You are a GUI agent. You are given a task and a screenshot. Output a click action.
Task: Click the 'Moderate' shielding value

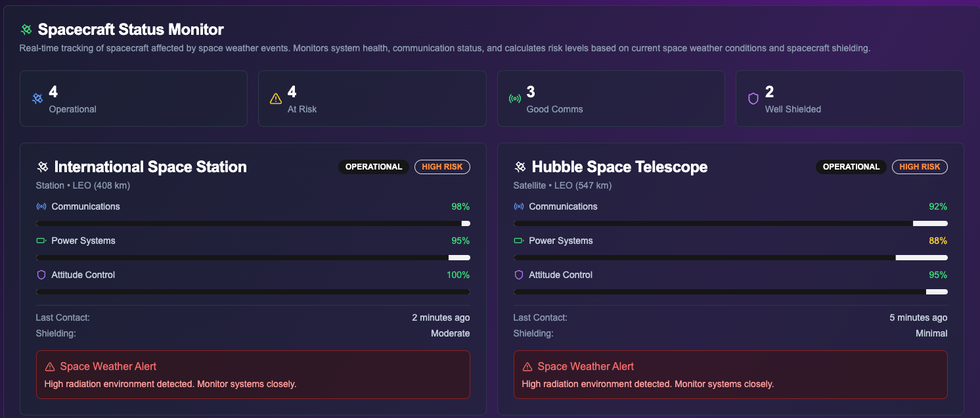tap(451, 333)
